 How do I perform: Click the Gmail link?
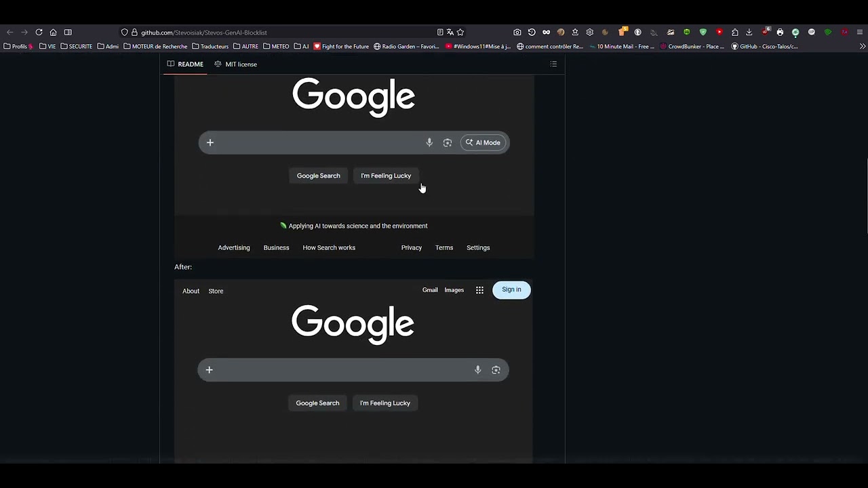coord(430,290)
